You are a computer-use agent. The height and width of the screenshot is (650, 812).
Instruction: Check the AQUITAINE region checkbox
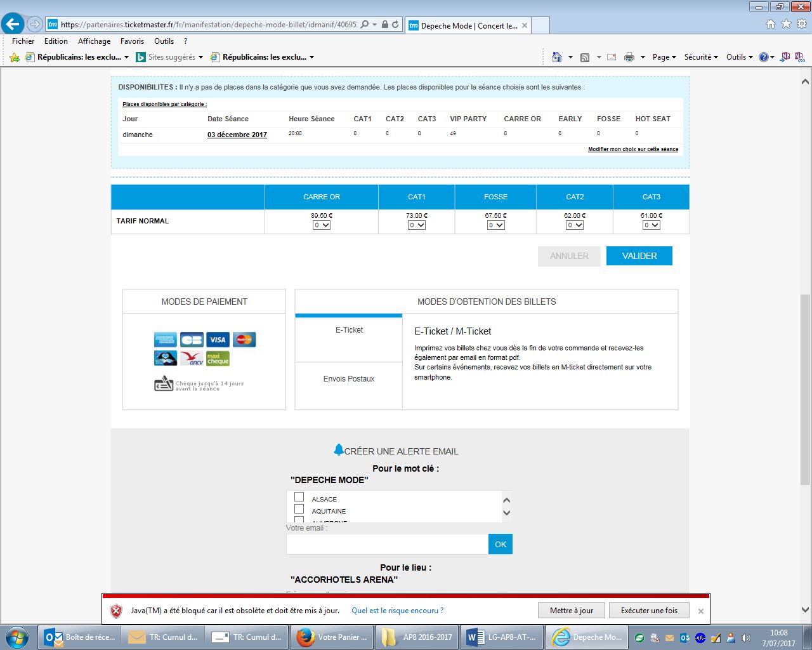pos(299,509)
